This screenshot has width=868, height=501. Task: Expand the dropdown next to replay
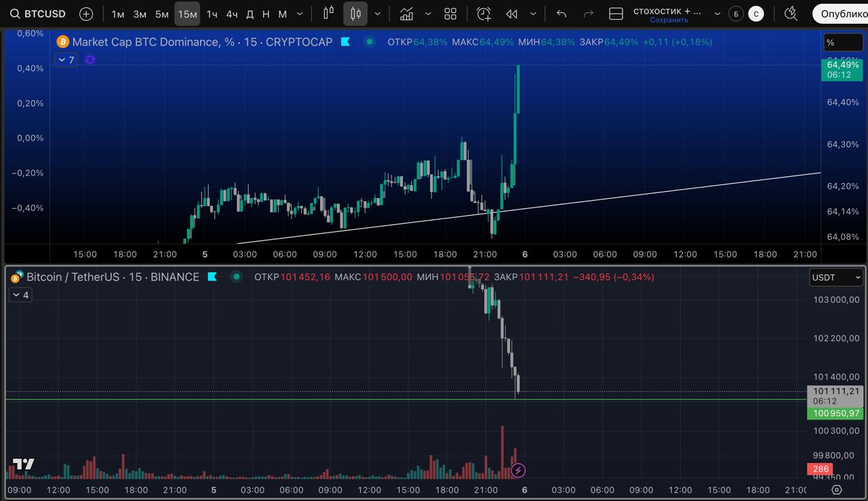click(533, 14)
